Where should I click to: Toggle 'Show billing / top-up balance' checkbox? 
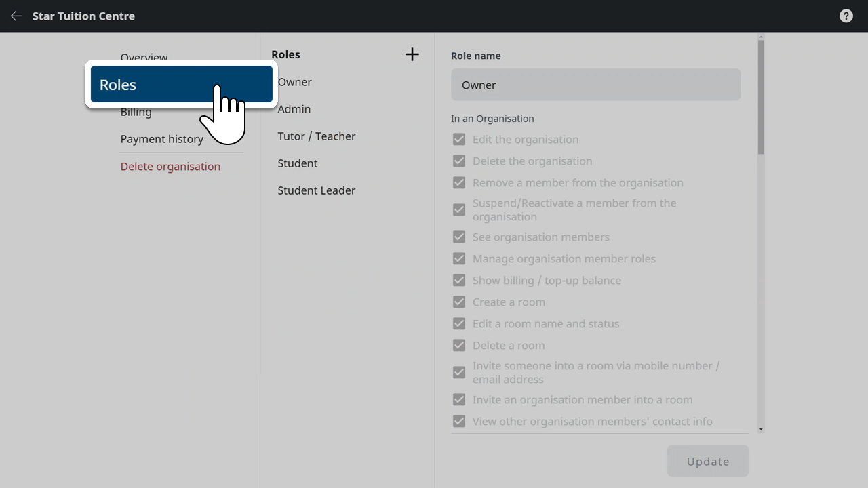coord(459,281)
